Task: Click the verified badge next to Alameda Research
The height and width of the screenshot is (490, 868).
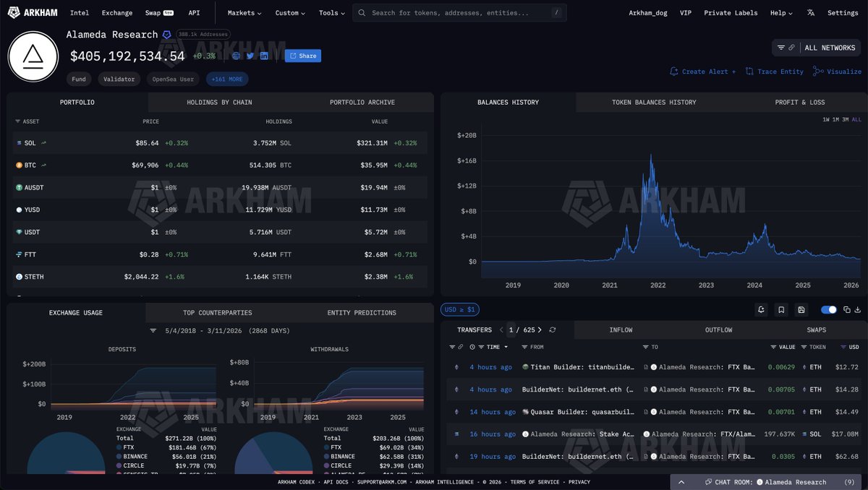Action: click(x=166, y=35)
